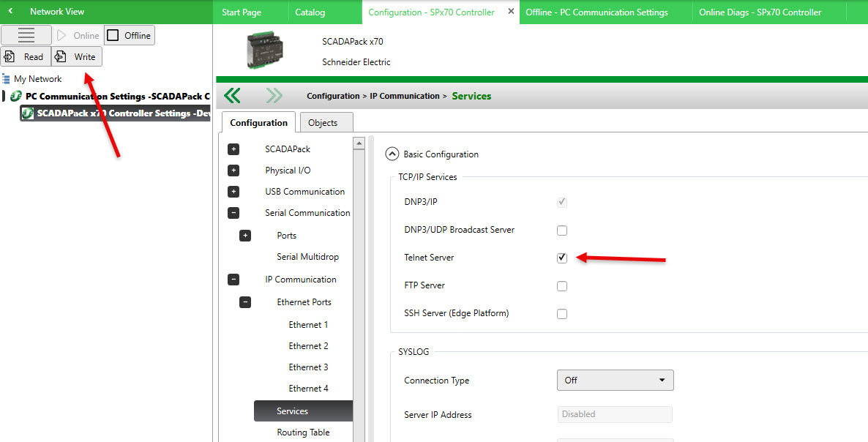This screenshot has width=868, height=442.
Task: Select SCADAPack in configuration tree
Action: [288, 149]
